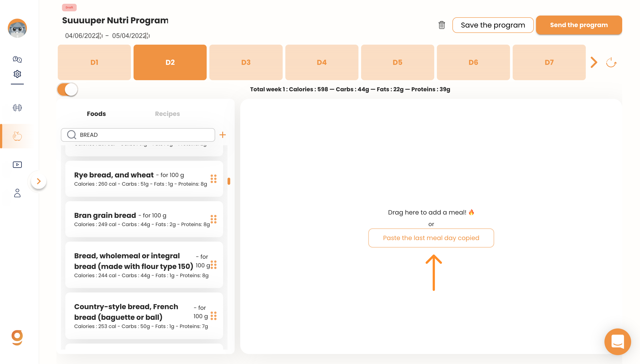The height and width of the screenshot is (364, 640).
Task: Open the dumbbell workout section
Action: point(17,108)
